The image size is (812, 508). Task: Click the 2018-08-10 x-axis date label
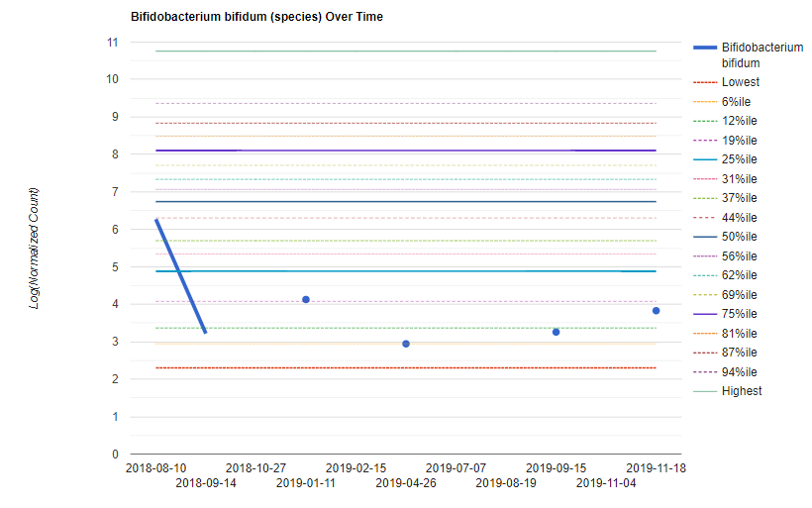coord(155,468)
